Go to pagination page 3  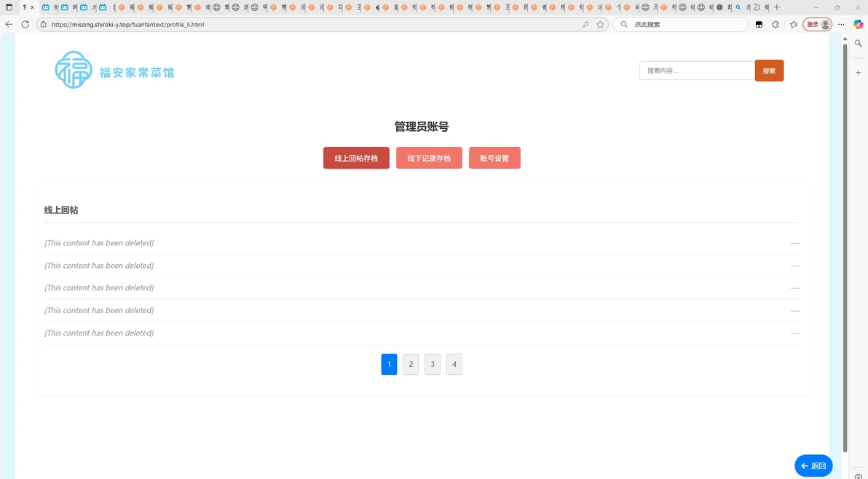433,364
